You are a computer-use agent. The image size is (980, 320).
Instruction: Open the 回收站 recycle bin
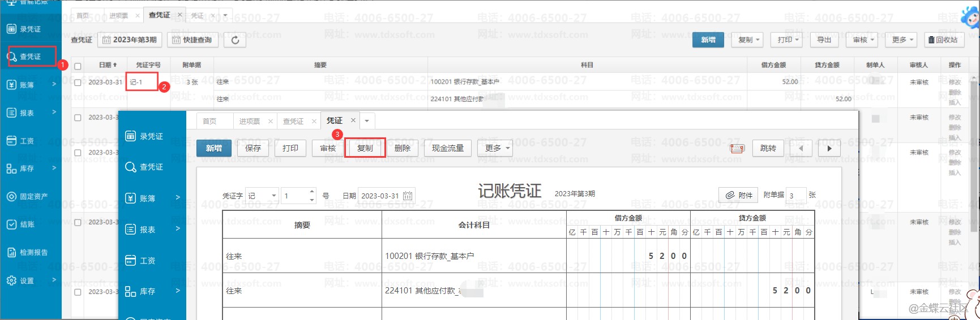pyautogui.click(x=943, y=40)
